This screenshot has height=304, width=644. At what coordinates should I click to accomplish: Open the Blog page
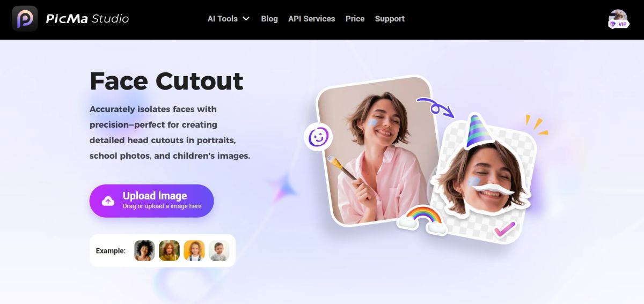(x=269, y=19)
